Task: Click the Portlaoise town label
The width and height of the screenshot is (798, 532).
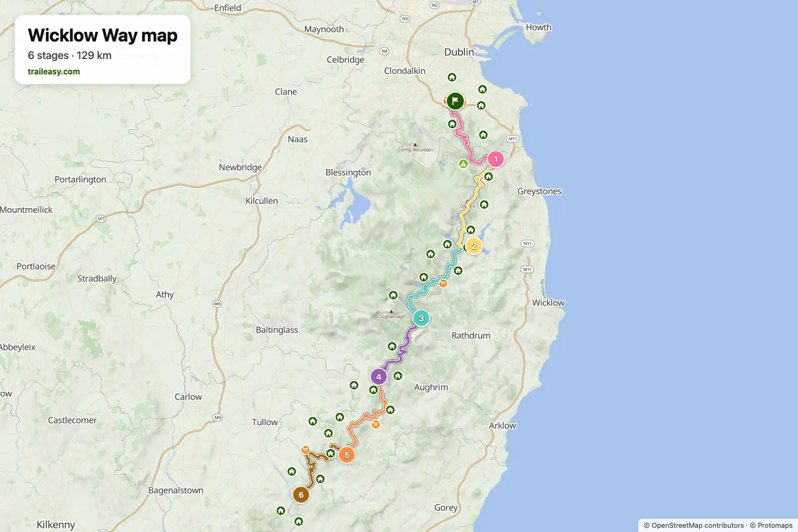Action: (36, 266)
